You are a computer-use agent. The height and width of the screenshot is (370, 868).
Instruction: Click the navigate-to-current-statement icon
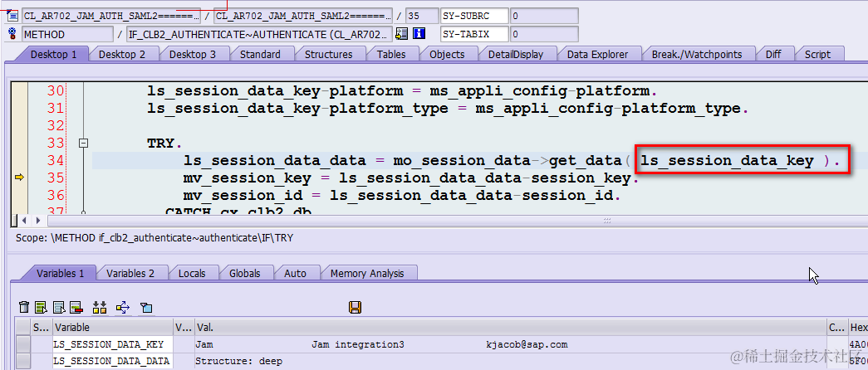(x=402, y=34)
